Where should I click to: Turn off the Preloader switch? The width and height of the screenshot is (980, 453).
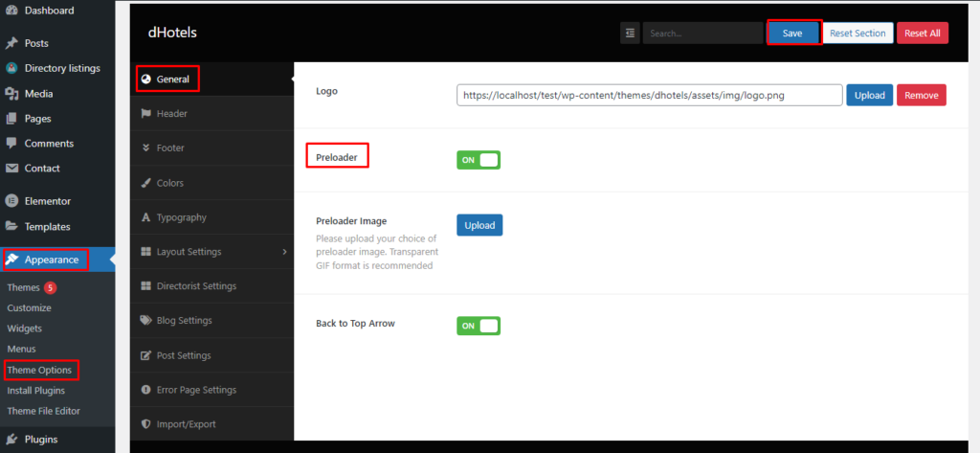coord(479,160)
